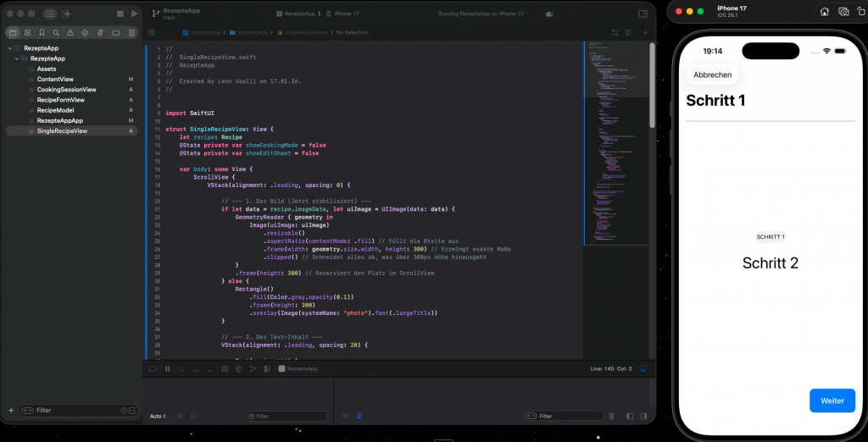
Task: Open the RecipeModel file
Action: [55, 110]
